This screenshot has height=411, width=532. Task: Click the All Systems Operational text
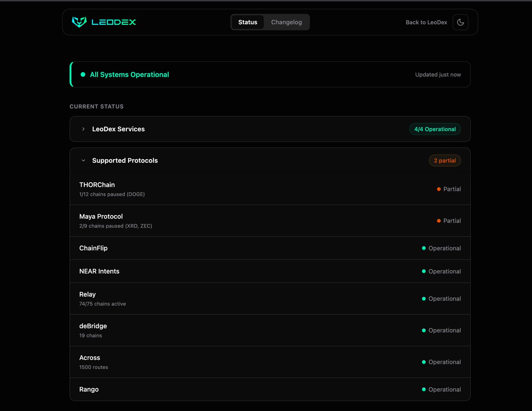(129, 74)
